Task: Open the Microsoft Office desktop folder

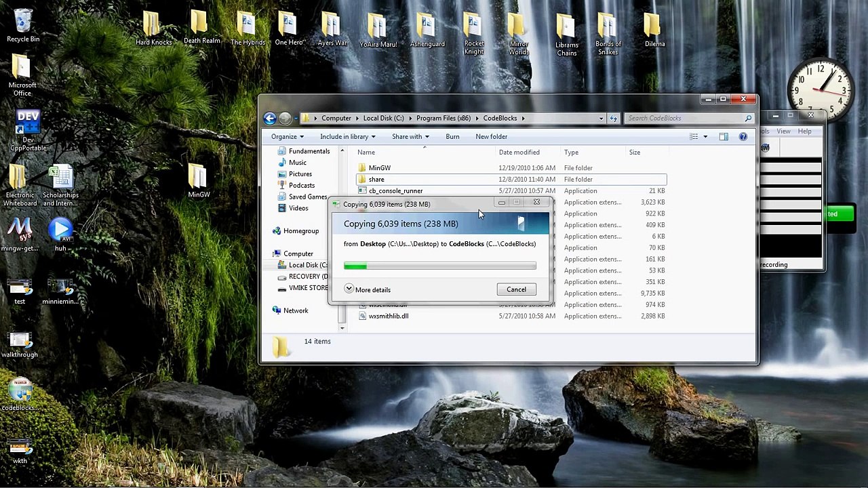Action: (22, 75)
